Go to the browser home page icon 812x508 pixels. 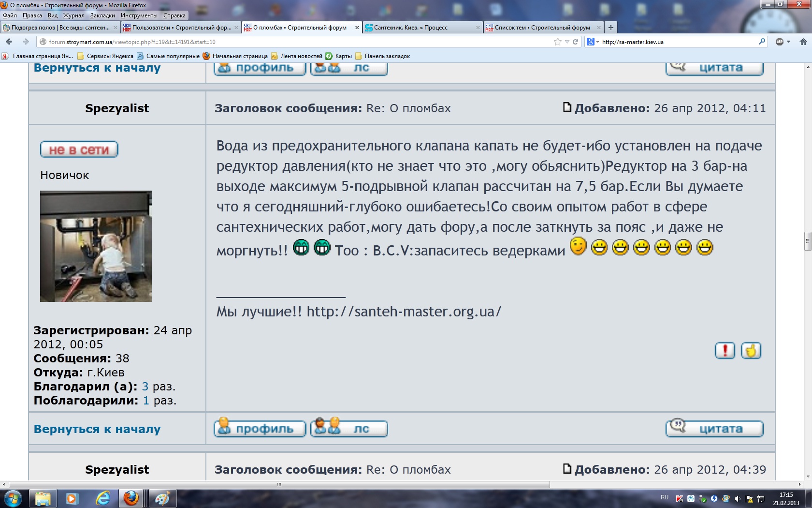pyautogui.click(x=803, y=42)
